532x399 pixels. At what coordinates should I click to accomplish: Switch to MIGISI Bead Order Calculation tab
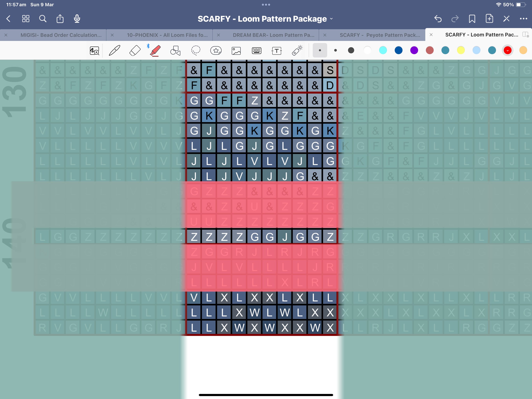pyautogui.click(x=61, y=35)
